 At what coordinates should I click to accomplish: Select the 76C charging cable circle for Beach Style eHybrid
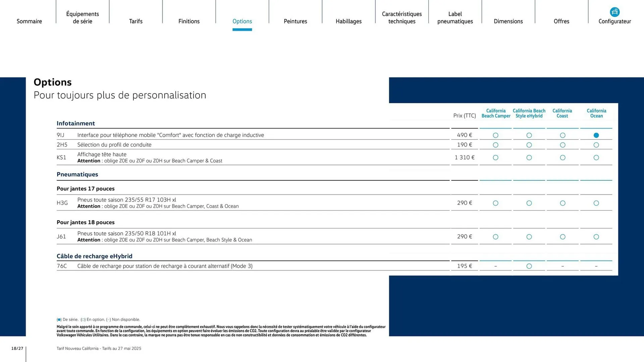[x=529, y=266]
